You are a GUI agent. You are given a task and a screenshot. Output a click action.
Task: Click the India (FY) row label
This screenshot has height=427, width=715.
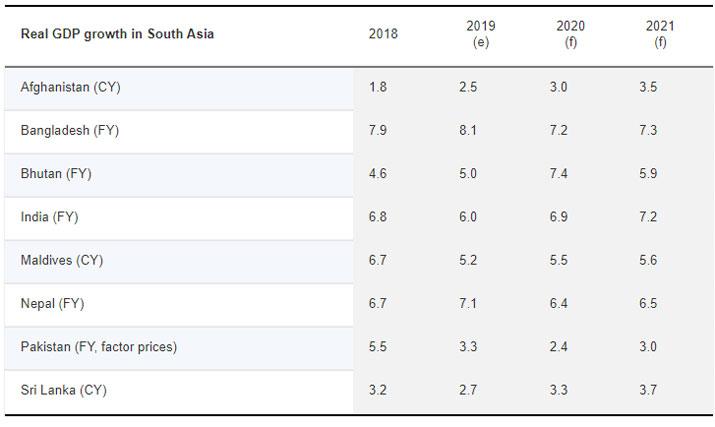[50, 217]
